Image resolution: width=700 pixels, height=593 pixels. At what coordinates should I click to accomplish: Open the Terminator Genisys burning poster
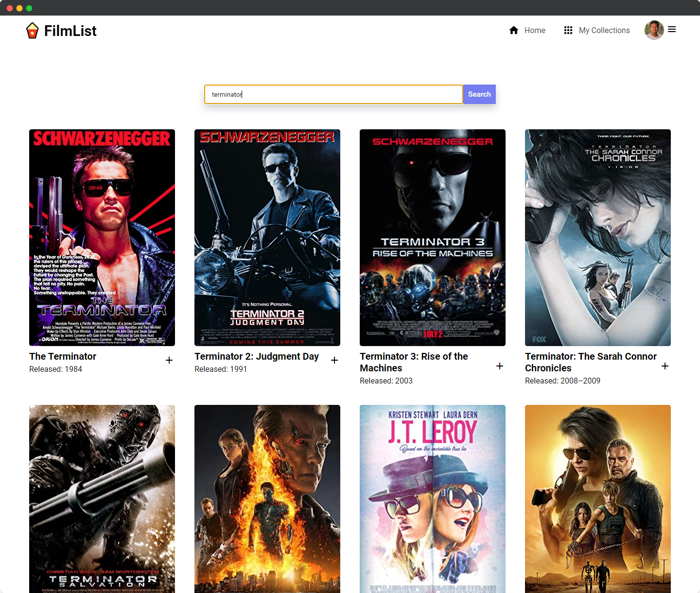coord(267,499)
